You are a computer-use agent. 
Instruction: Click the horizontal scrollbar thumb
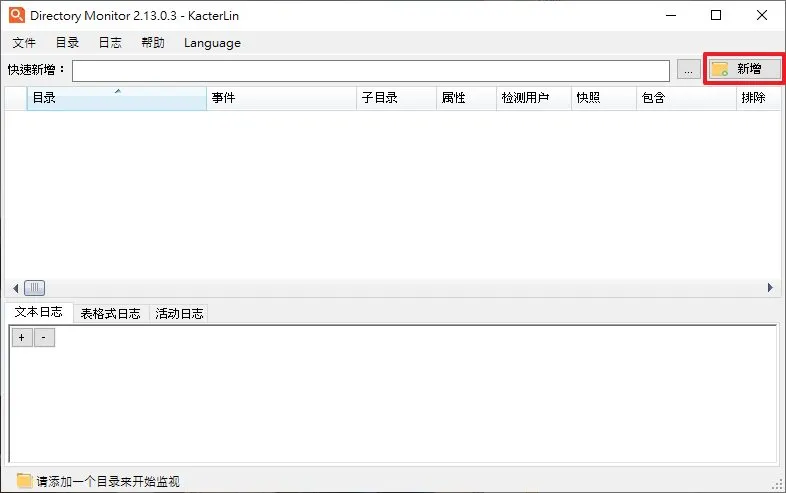tap(35, 288)
